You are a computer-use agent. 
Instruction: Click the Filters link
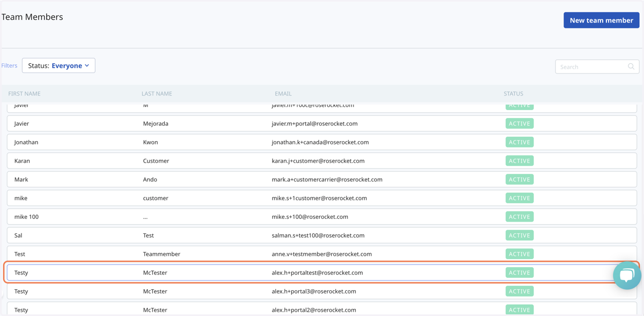[x=9, y=65]
